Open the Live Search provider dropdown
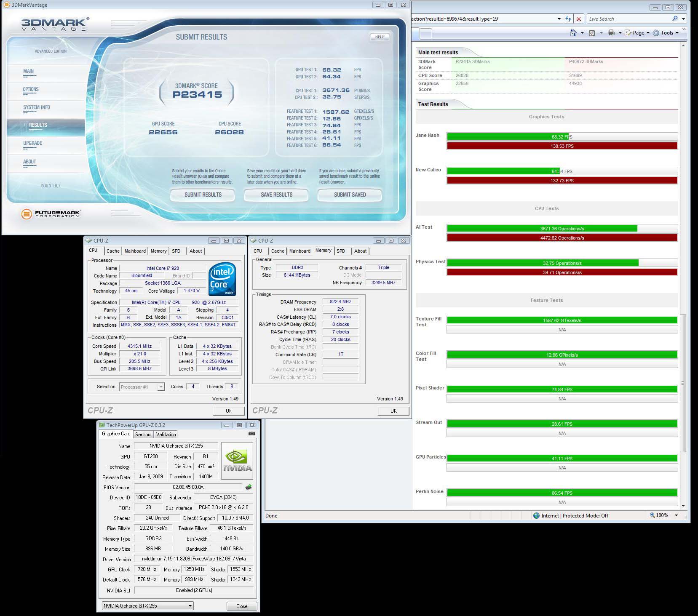698x616 pixels. tap(683, 19)
